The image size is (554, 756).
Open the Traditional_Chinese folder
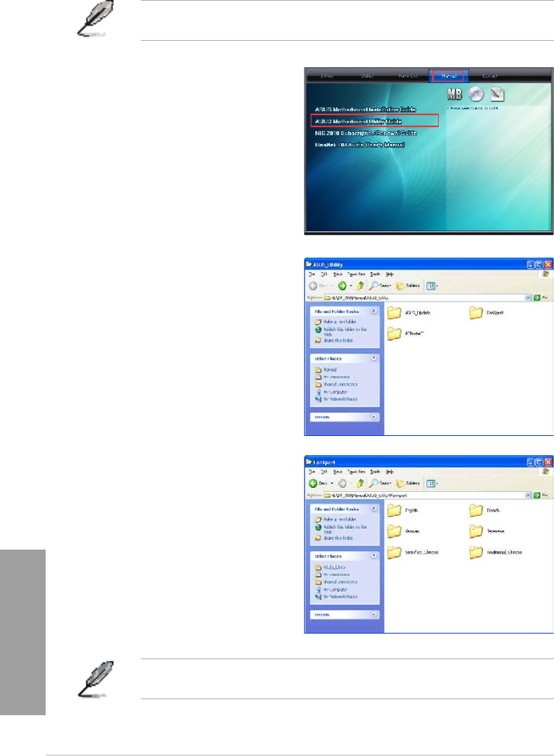click(496, 552)
